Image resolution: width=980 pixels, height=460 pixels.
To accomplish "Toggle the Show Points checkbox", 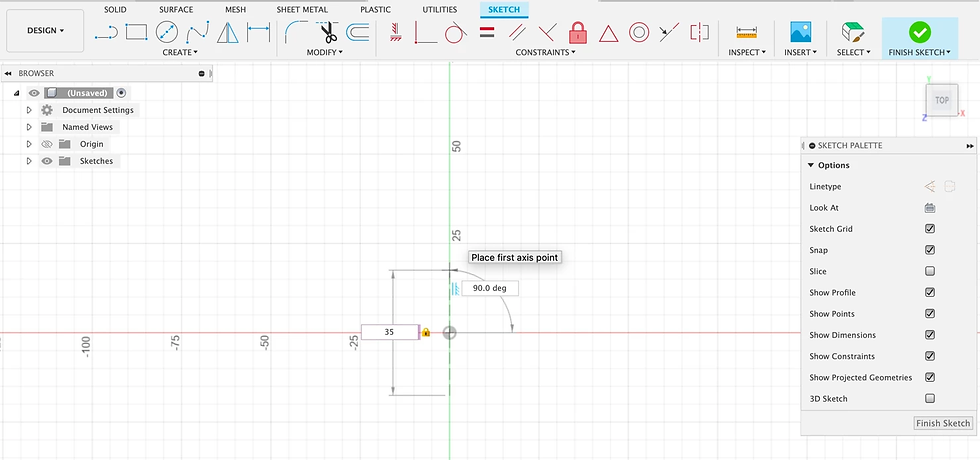I will (x=930, y=314).
